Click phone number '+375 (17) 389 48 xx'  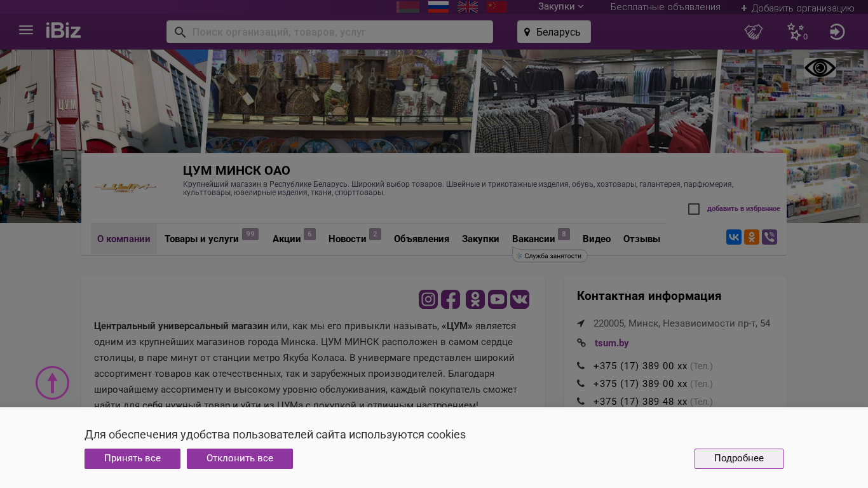pos(640,402)
